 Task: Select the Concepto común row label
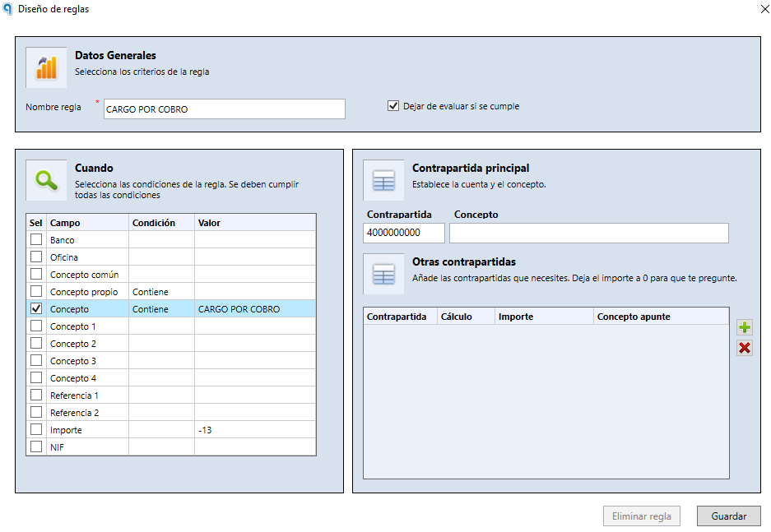tap(84, 275)
